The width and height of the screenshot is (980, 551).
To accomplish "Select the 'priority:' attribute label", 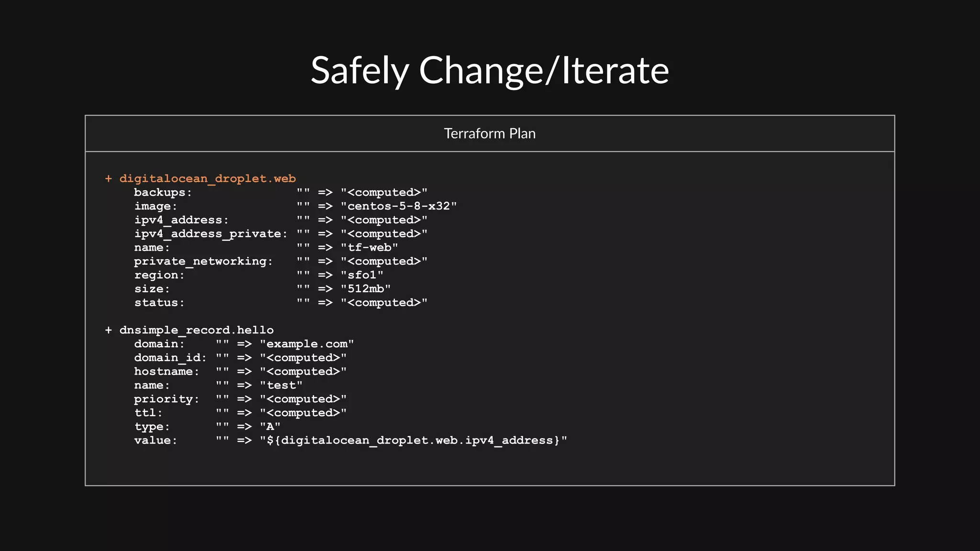I will 167,399.
